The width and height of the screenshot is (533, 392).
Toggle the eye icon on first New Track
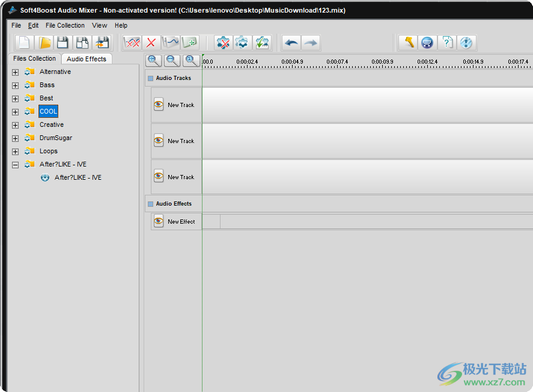coord(159,105)
